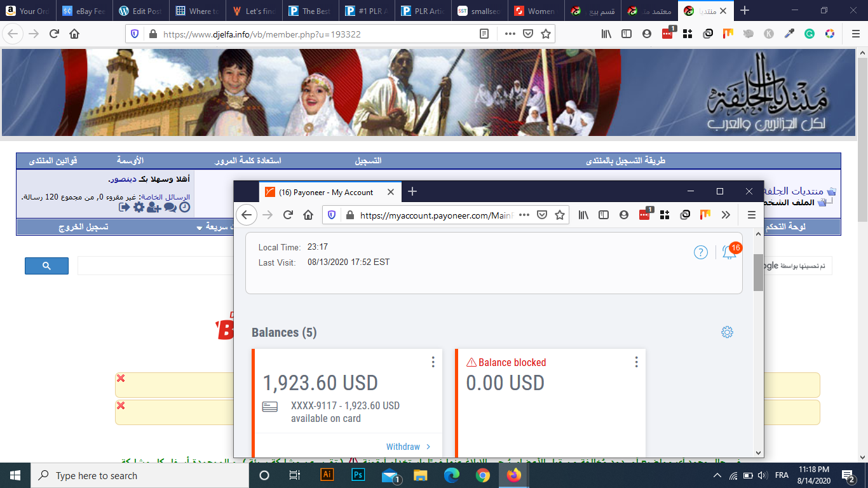Click scrollbar thumb in Payoneer window
The width and height of the screenshot is (868, 488).
pyautogui.click(x=758, y=273)
